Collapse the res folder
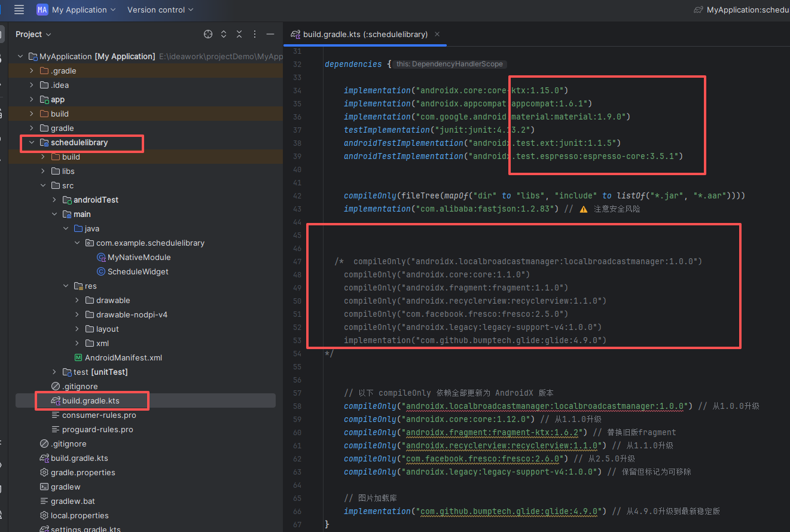Screen dimensions: 790x532 point(66,286)
